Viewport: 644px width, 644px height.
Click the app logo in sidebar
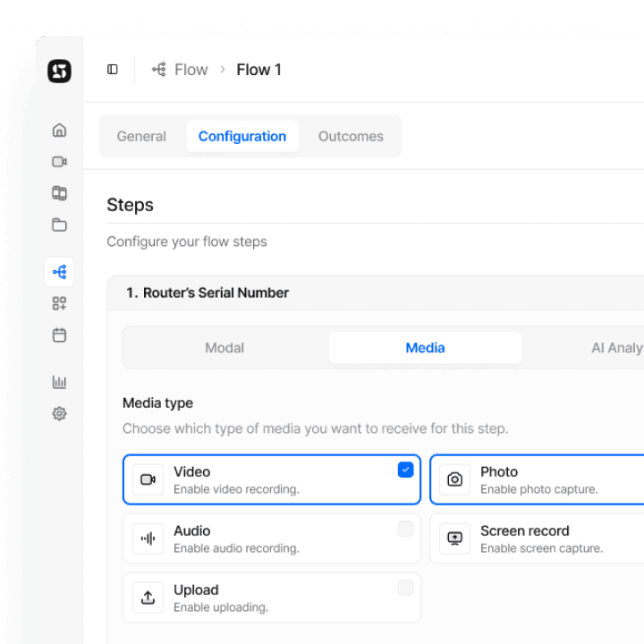pos(59,71)
